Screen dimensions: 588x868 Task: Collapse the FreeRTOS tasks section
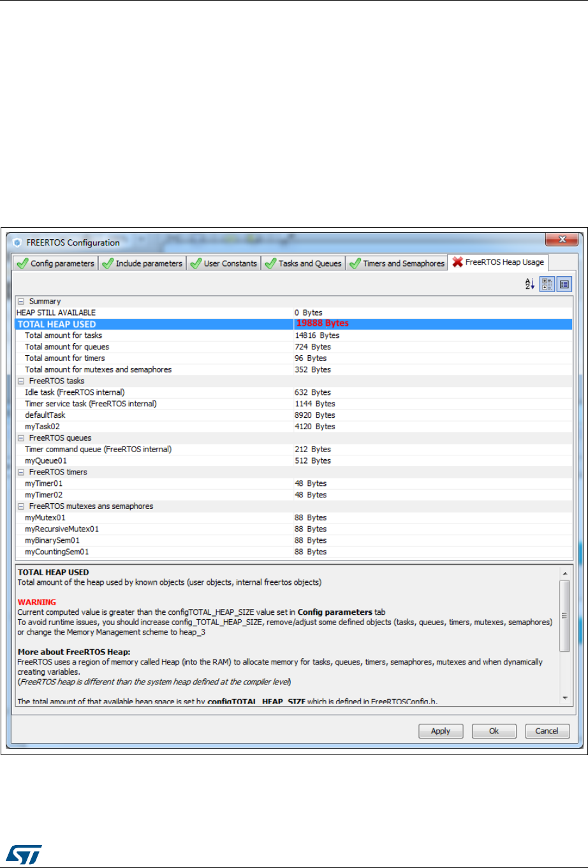21,381
